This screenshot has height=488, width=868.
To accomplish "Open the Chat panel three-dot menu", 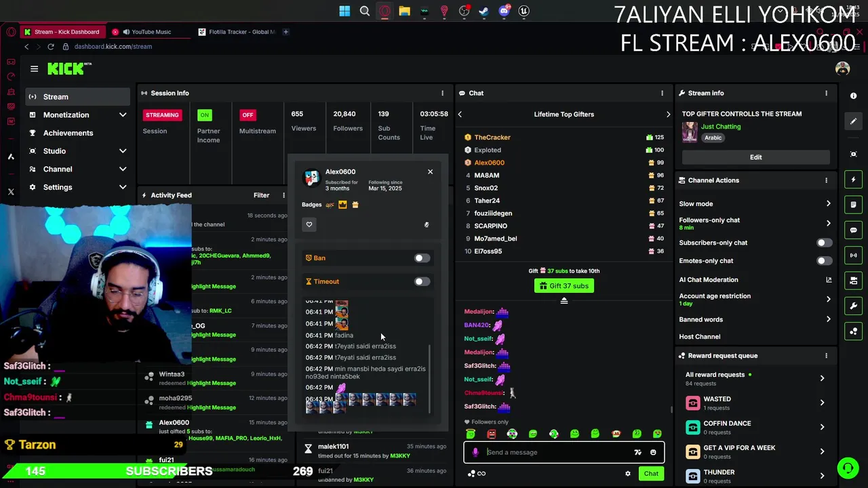I will click(x=663, y=93).
